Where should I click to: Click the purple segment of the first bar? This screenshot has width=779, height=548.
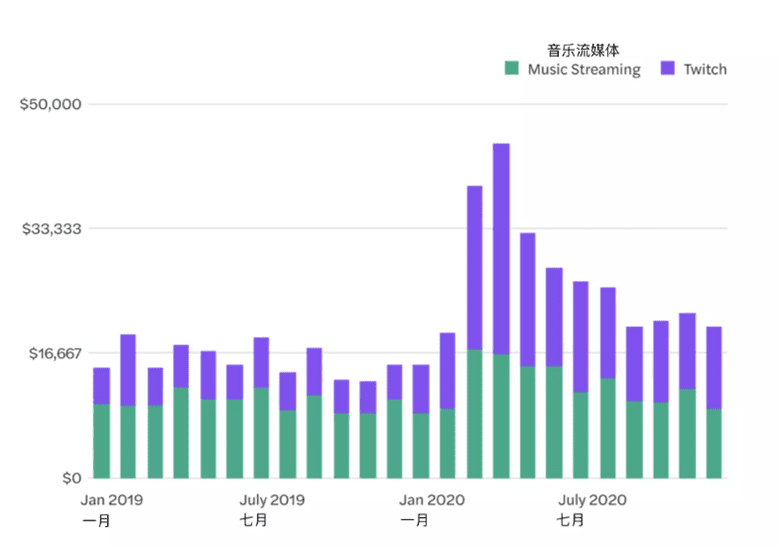(x=102, y=386)
